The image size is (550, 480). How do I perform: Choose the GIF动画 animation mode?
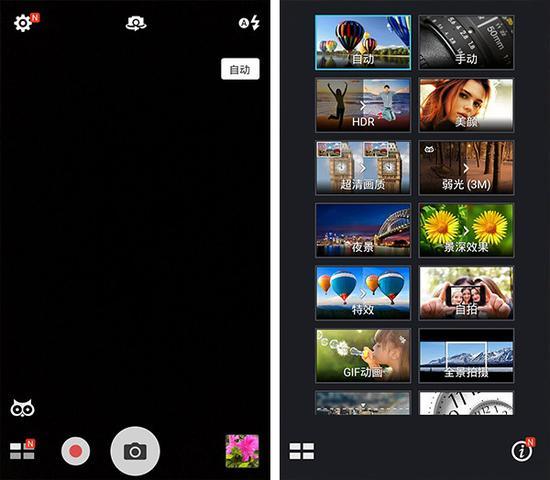[363, 355]
